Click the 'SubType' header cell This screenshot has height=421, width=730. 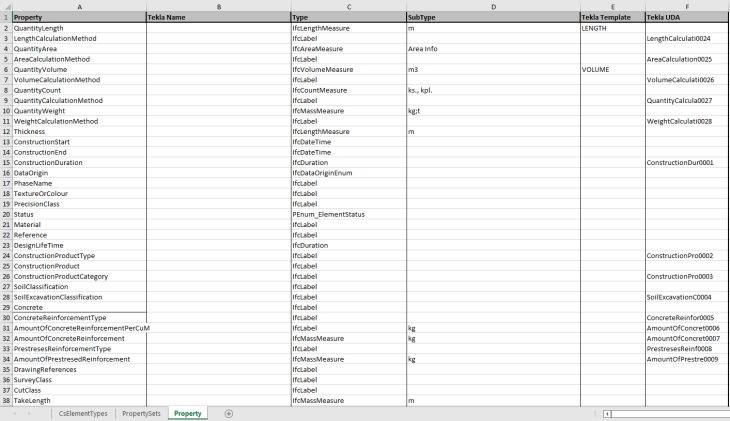[493, 17]
